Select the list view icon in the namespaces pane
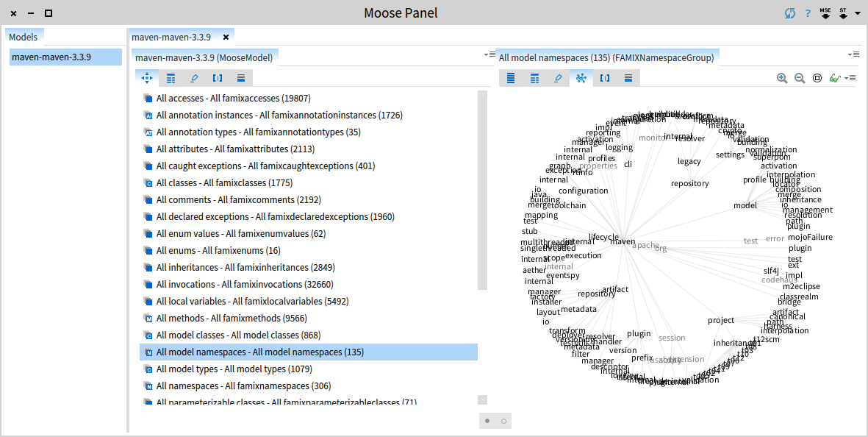 (511, 78)
